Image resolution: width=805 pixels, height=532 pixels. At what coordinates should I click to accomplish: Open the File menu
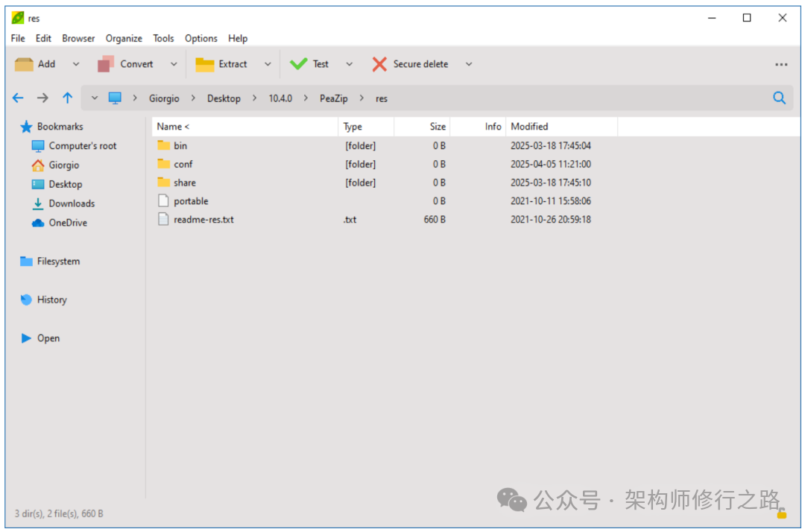(x=18, y=39)
